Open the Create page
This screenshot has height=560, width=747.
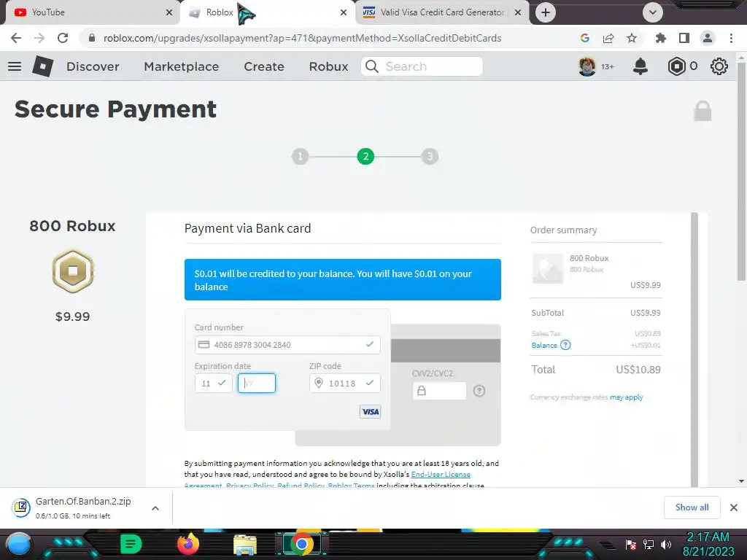coord(264,66)
